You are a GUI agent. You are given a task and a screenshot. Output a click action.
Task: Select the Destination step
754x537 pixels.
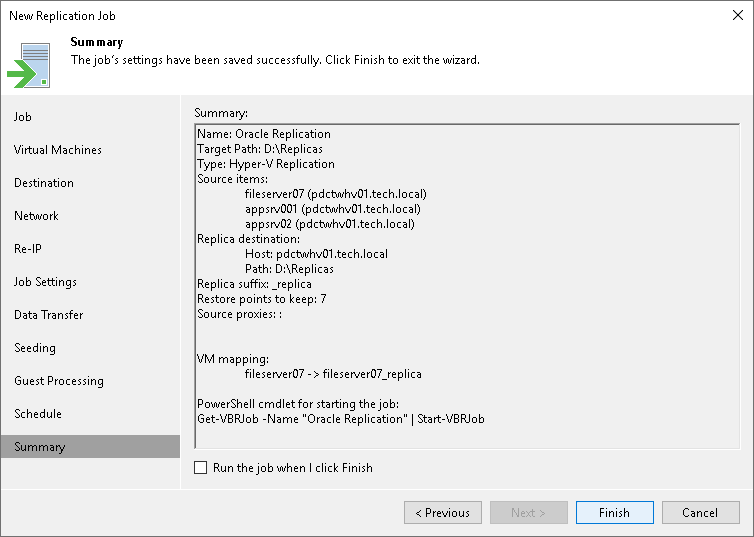pos(44,183)
